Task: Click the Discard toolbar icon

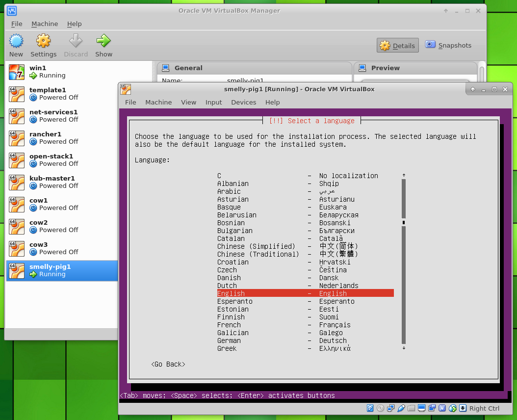Action: click(x=76, y=41)
